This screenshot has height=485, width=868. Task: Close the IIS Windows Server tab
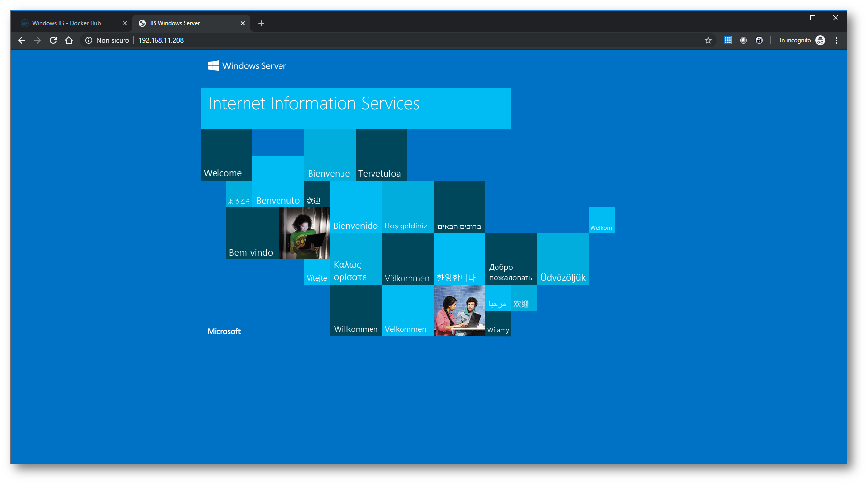[x=243, y=23]
